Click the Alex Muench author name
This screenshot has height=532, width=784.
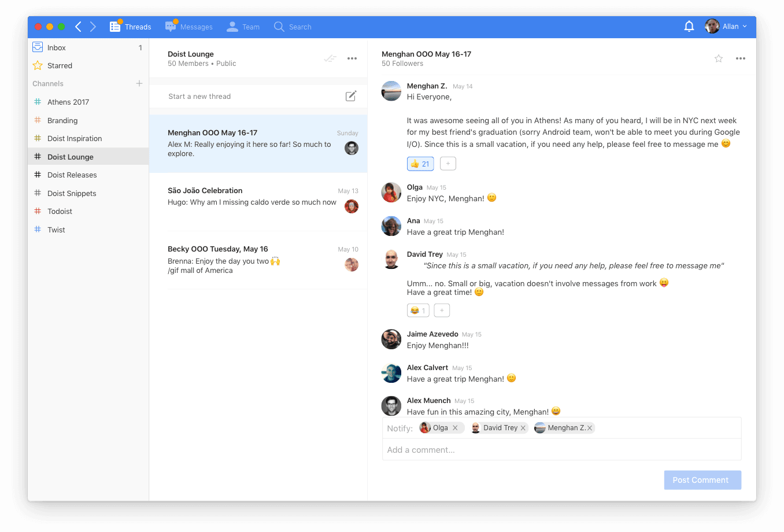(429, 400)
